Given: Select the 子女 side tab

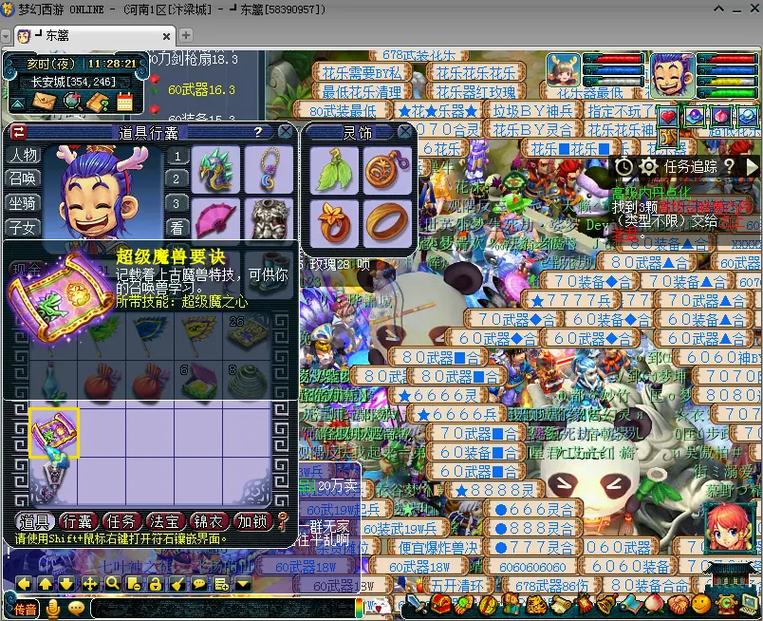Looking at the screenshot, I should [23, 227].
